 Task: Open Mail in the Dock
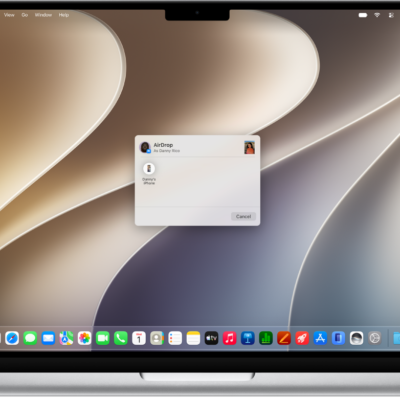point(48,338)
